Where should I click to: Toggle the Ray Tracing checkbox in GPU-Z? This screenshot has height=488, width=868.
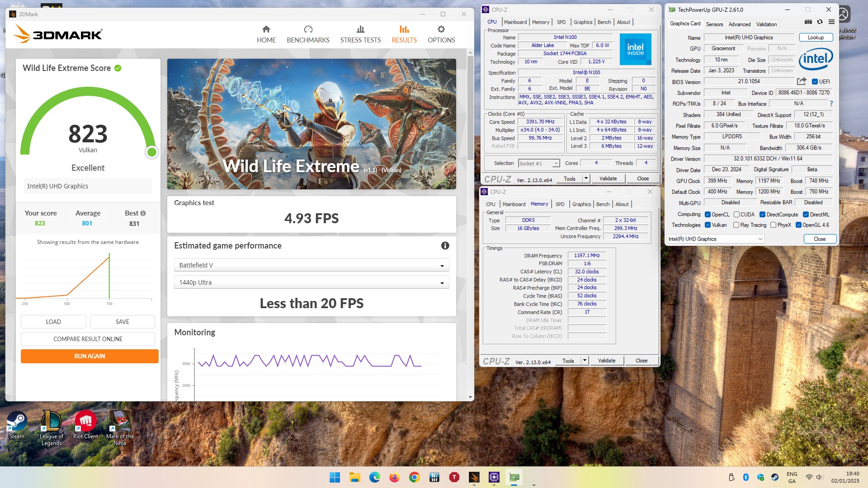(x=736, y=225)
